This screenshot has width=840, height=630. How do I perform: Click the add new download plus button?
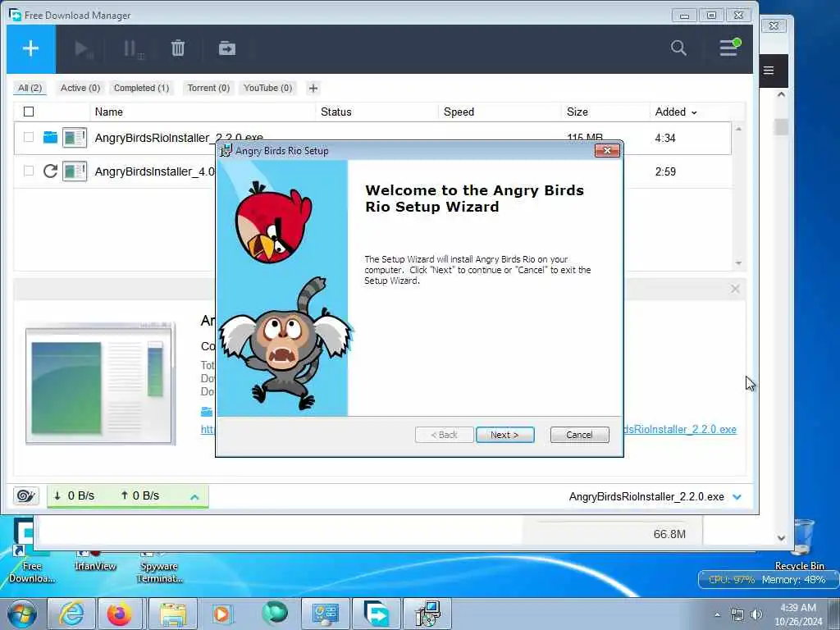(30, 48)
